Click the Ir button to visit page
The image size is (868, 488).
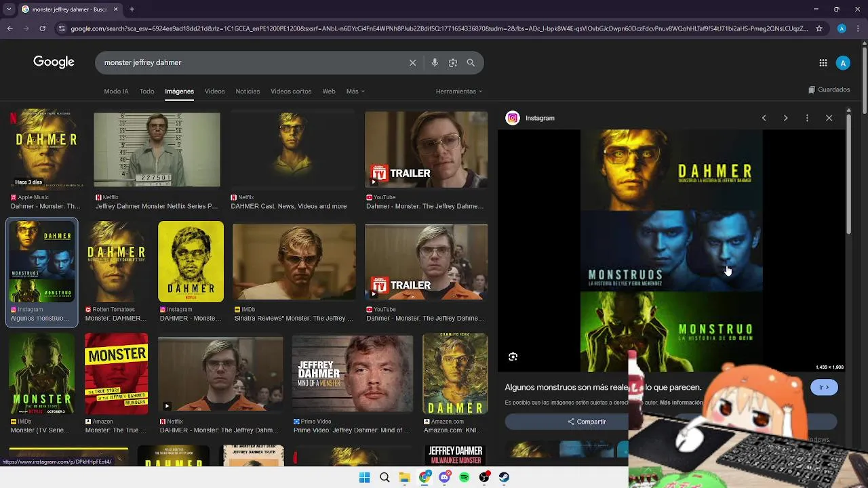click(x=824, y=387)
